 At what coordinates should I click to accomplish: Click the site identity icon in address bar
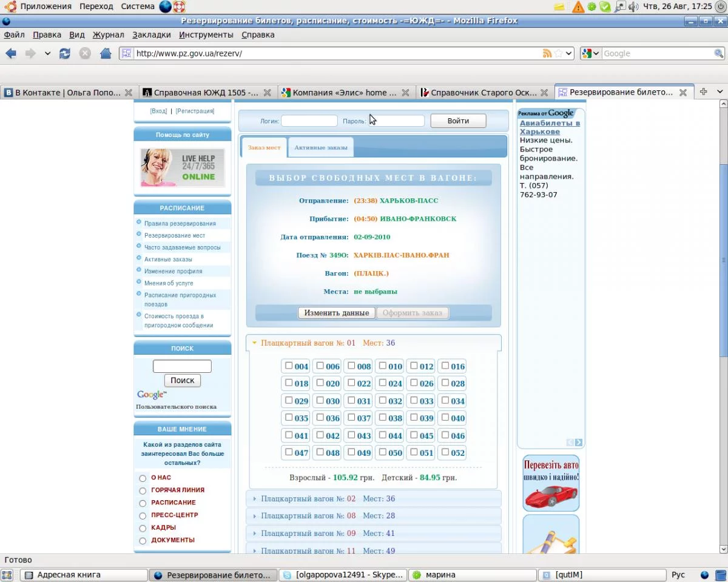point(126,53)
